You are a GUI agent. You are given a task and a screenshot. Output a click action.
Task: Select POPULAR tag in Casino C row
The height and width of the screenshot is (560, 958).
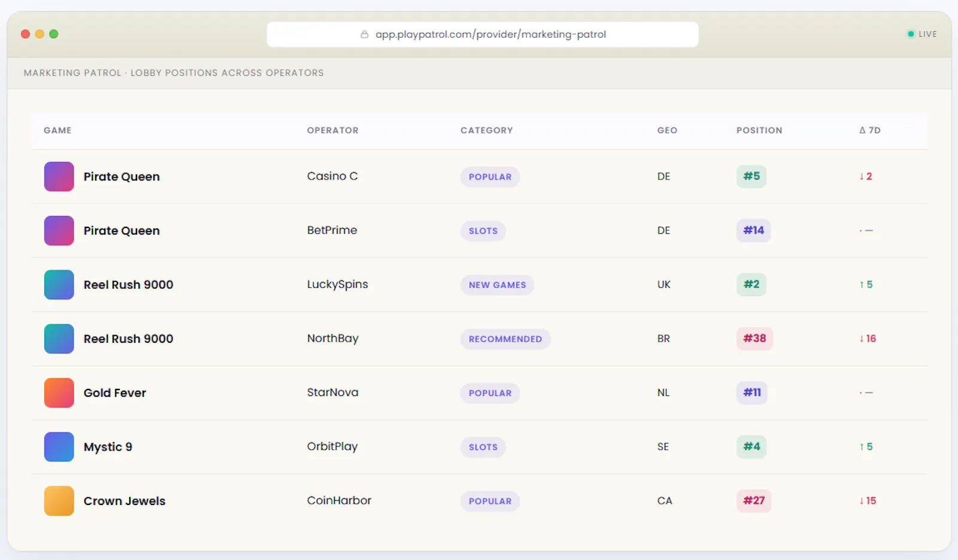pos(490,177)
